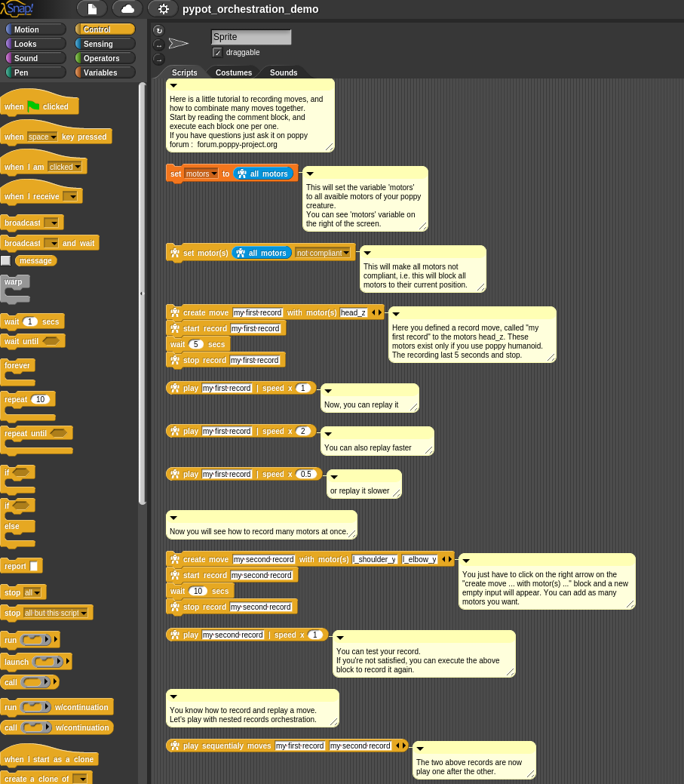This screenshot has height=784, width=684.
Task: Open the space key dropdown
Action: (x=42, y=137)
